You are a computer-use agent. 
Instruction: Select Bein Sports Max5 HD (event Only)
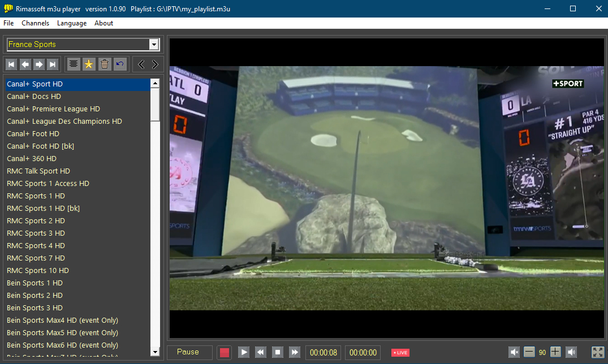point(77,332)
